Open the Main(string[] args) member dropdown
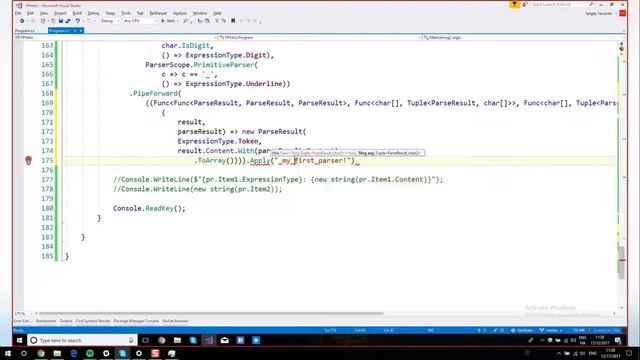 pos(524,37)
